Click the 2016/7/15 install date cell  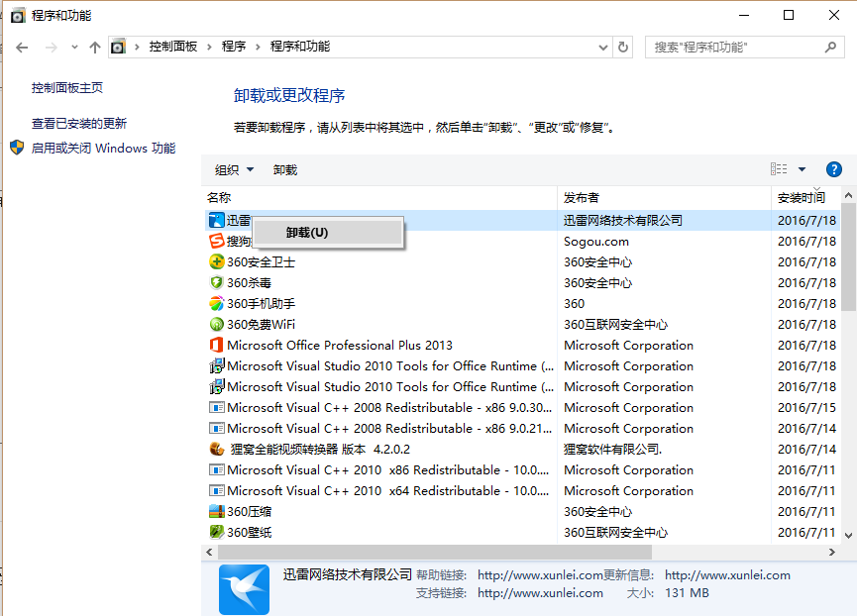click(806, 407)
